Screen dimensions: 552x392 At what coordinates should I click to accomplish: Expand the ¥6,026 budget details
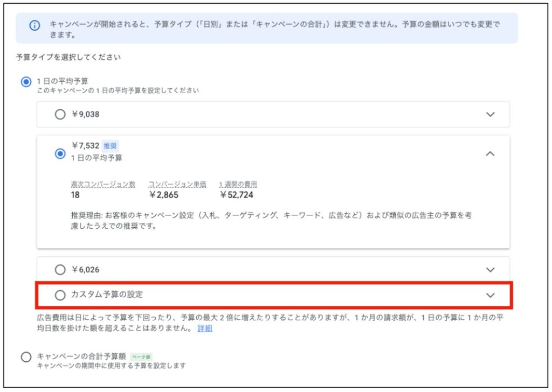490,269
